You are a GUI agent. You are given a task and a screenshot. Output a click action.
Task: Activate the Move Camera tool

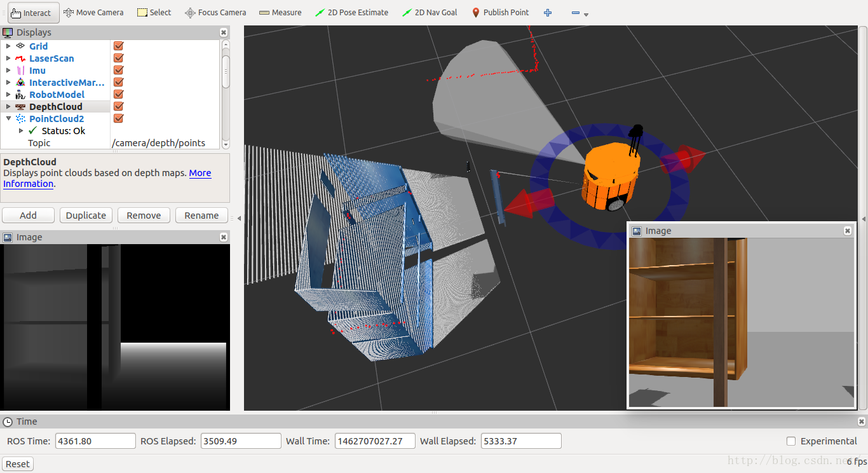[x=93, y=13]
